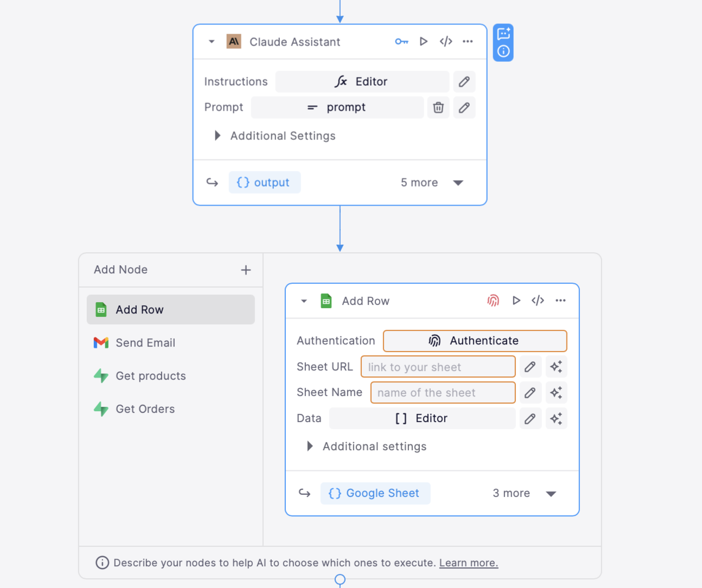Screen dimensions: 702x588
Task: Click the output arrow icon in Add Row
Action: point(304,493)
